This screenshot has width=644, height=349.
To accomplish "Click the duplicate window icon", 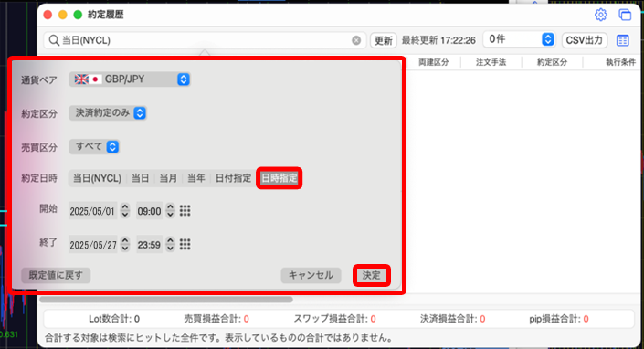I will (x=625, y=15).
